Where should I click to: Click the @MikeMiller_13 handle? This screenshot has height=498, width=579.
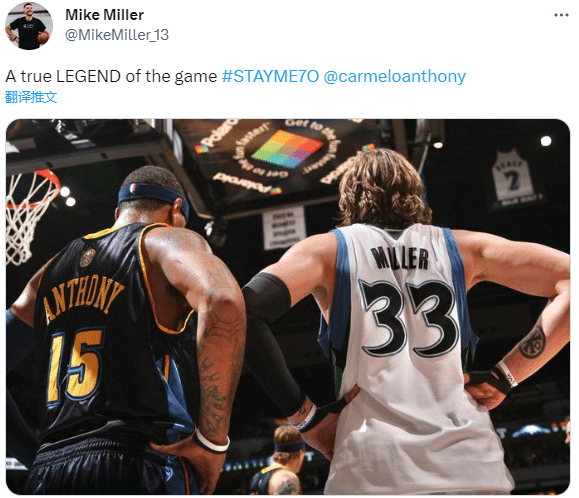coord(117,35)
